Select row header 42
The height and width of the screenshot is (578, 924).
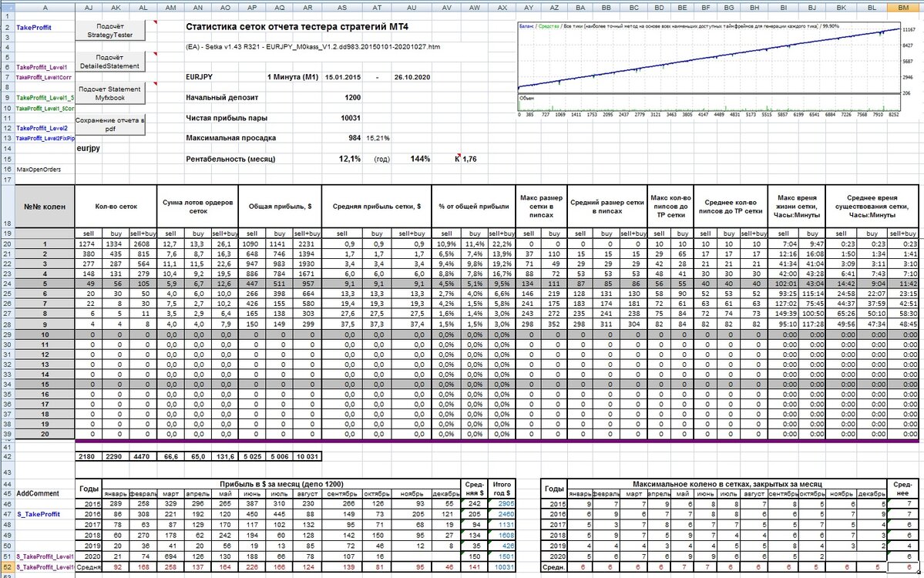(x=8, y=457)
